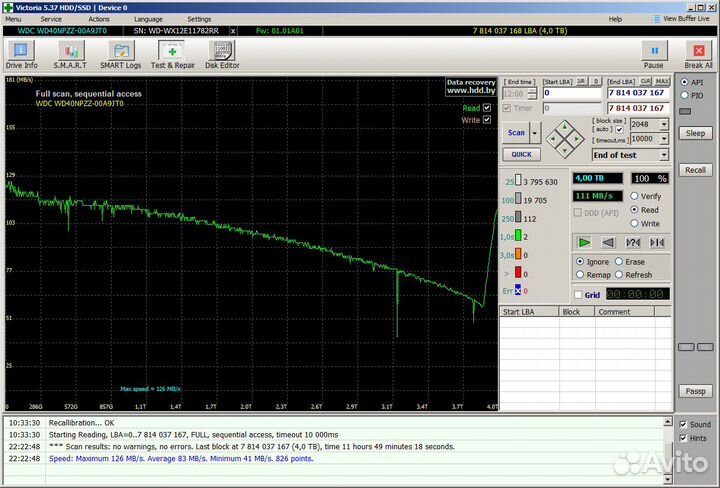Click the QUICK scan button

click(521, 155)
